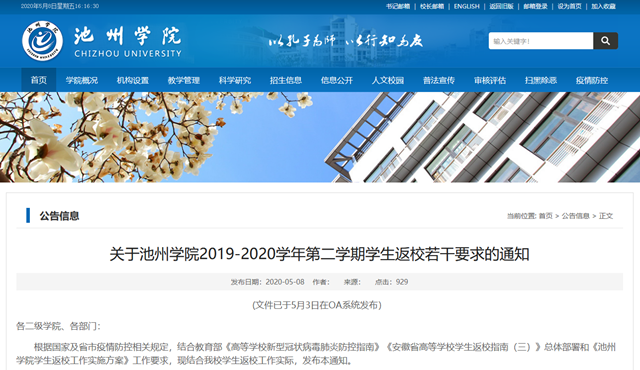Click the 点击：929 view count
Screen dimensions: 640x370
[391, 282]
